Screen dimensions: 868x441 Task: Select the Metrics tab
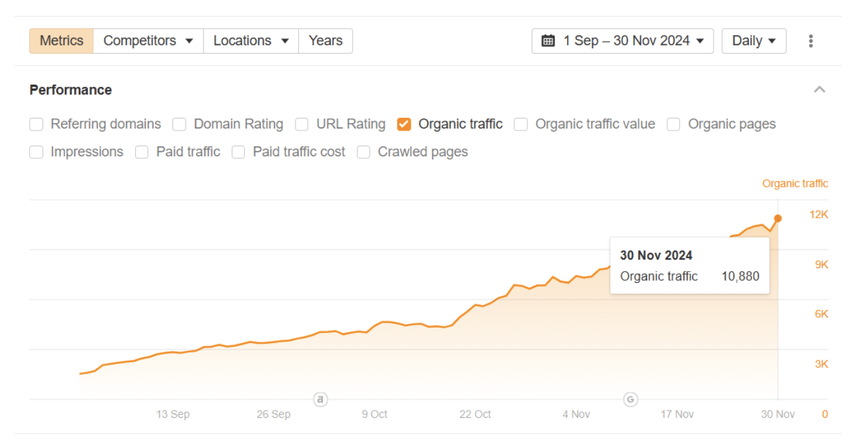(x=62, y=41)
